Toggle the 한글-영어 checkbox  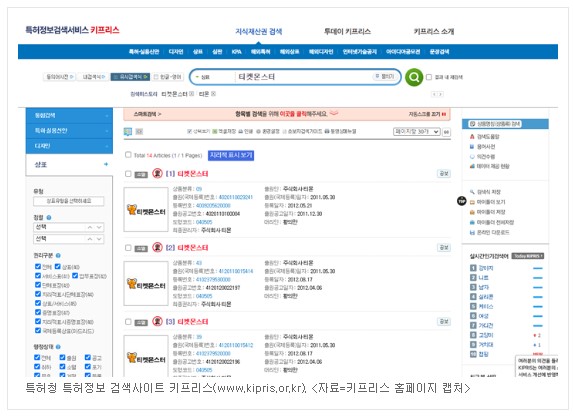click(x=156, y=77)
